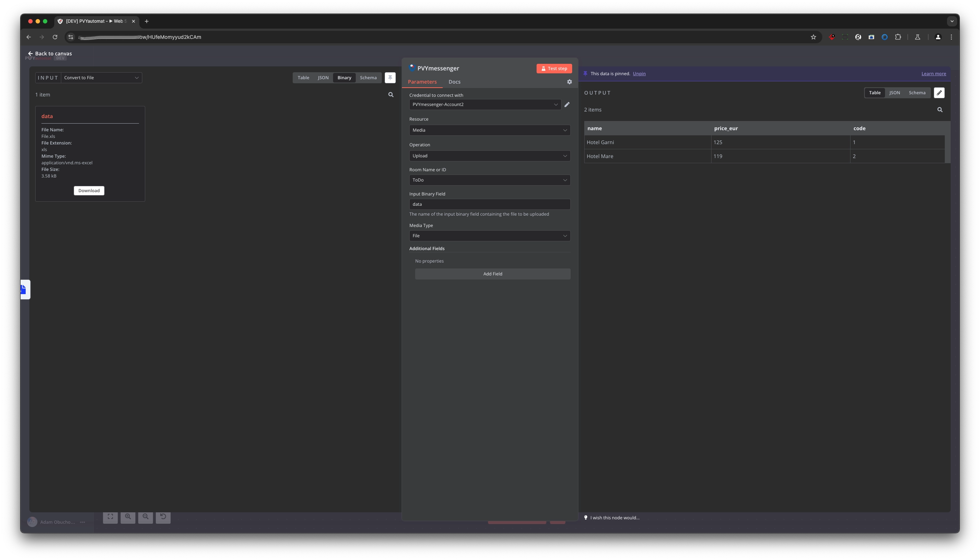Open the Docs tab
The height and width of the screenshot is (560, 980).
(455, 82)
